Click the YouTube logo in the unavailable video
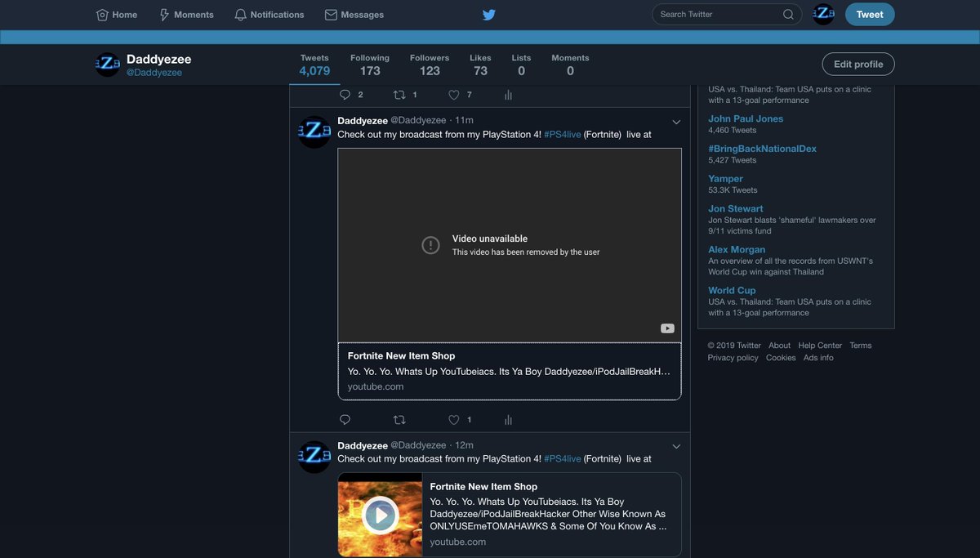The height and width of the screenshot is (558, 980). tap(667, 328)
